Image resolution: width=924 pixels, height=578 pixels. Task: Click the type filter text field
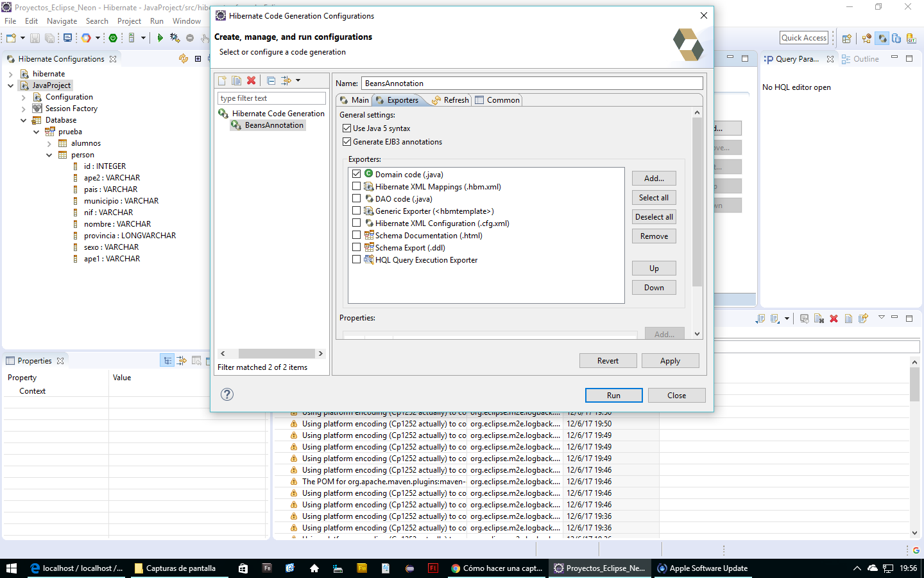point(271,98)
